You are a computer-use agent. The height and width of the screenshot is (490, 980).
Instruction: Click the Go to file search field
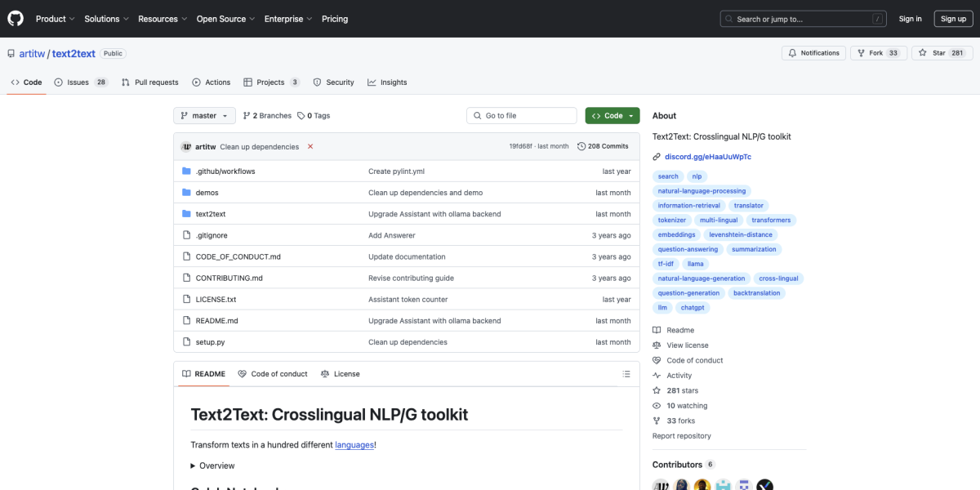click(523, 116)
